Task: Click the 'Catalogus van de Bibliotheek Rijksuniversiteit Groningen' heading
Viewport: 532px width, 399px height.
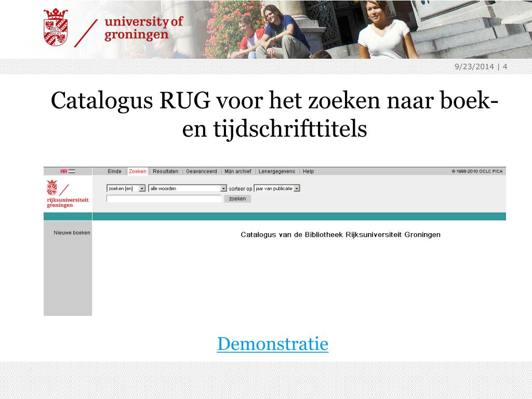Action: tap(341, 234)
